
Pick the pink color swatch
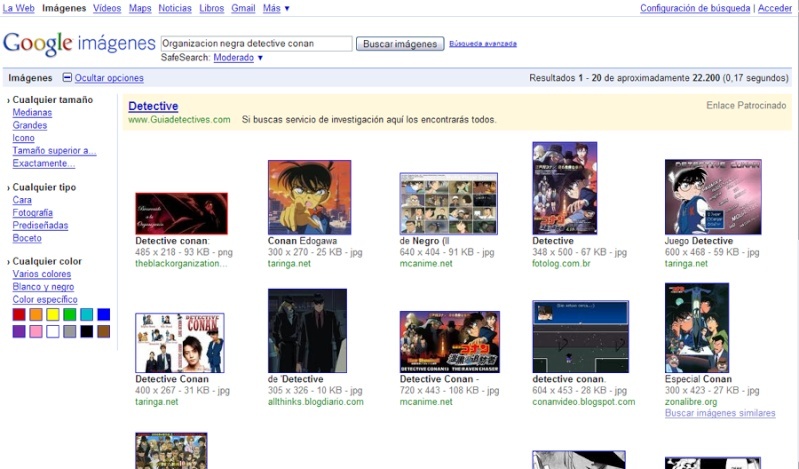pos(36,332)
